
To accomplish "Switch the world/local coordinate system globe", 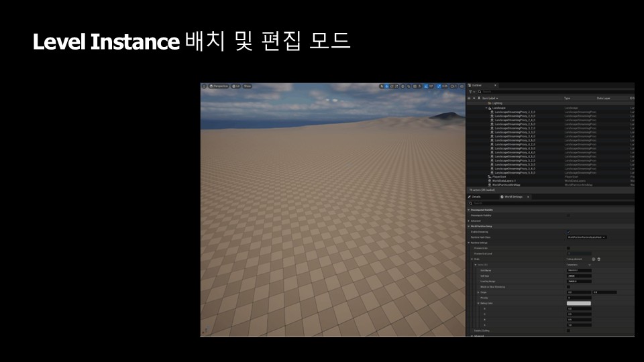I will [x=402, y=86].
